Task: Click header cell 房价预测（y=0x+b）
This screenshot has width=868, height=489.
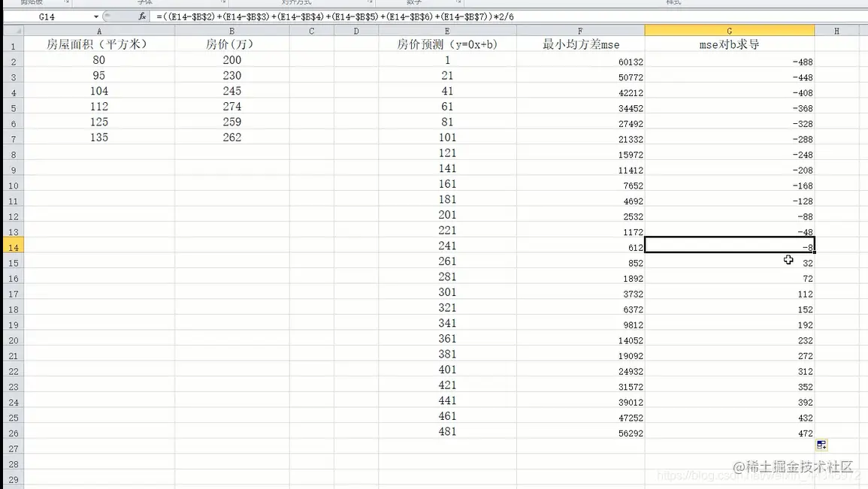Action: [x=447, y=44]
